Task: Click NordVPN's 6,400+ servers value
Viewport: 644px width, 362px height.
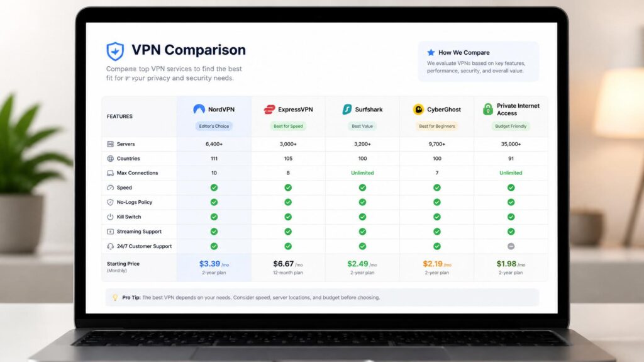Action: click(x=214, y=144)
